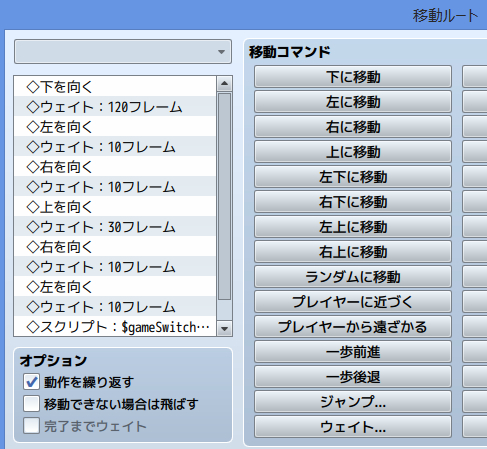The height and width of the screenshot is (449, 487).
Task: Click the command list scroll-down arrow
Action: point(224,329)
